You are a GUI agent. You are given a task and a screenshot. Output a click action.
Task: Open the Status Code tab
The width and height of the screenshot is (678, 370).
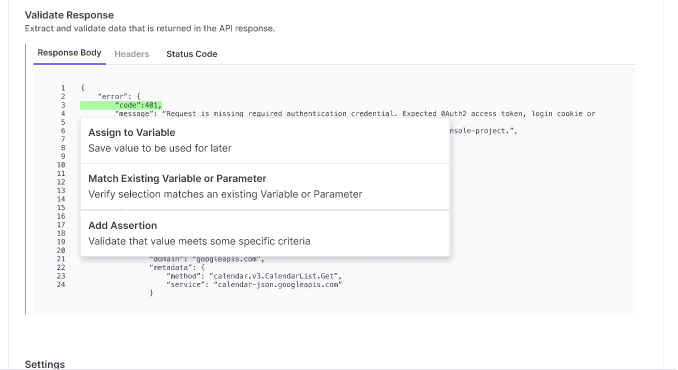click(x=192, y=54)
